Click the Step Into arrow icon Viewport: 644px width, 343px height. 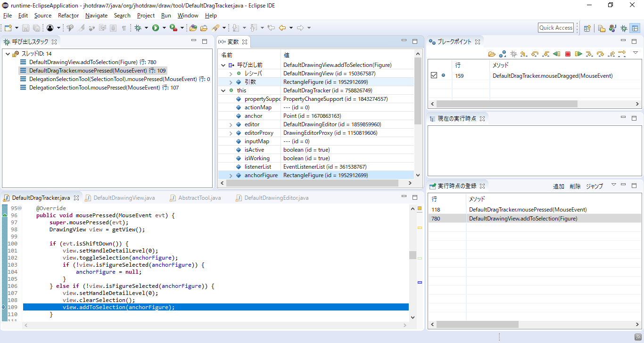tap(589, 54)
